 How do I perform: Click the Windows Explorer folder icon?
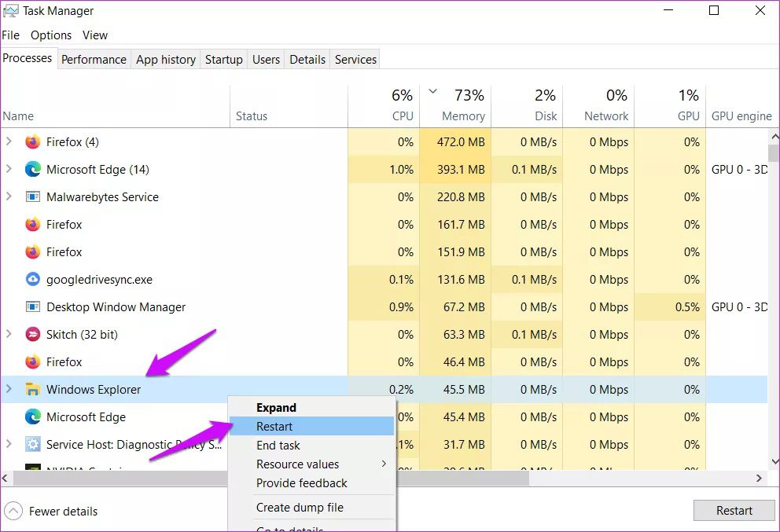coord(33,389)
